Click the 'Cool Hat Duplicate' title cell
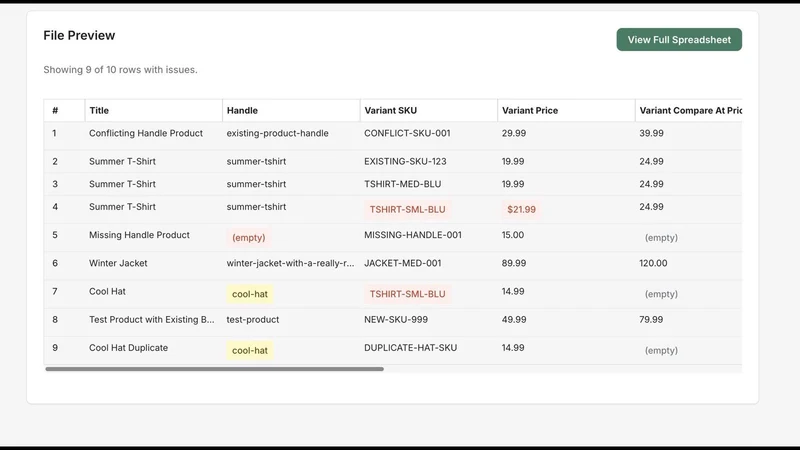800x450 pixels. (x=129, y=347)
